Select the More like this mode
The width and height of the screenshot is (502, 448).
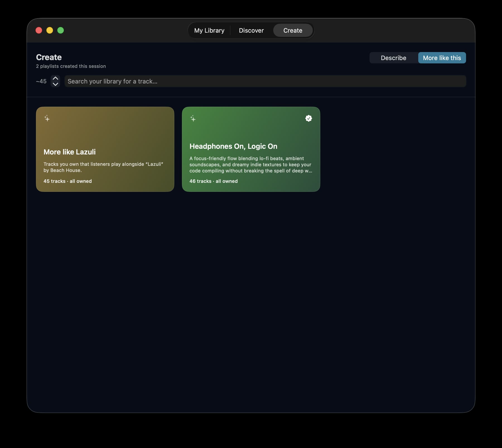point(442,58)
